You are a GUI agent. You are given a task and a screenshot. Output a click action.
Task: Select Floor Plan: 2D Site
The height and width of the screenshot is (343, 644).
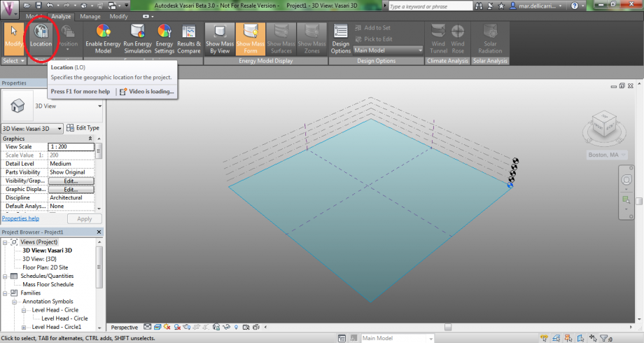click(45, 267)
